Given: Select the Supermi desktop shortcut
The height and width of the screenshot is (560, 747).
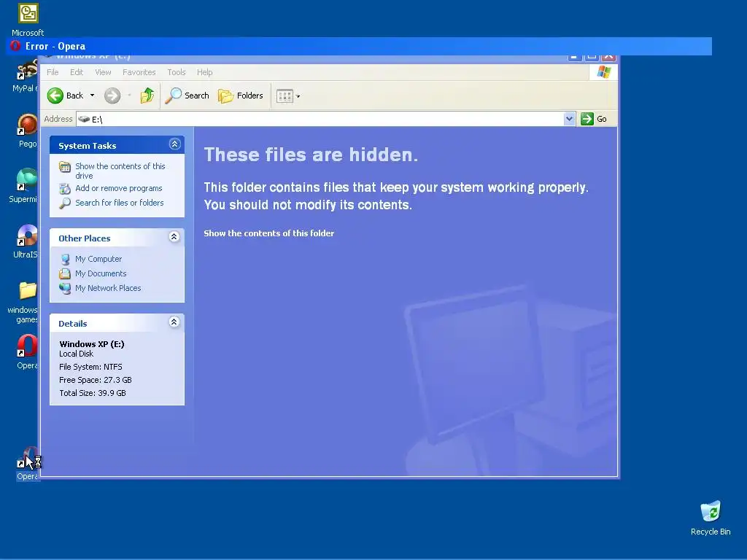Looking at the screenshot, I should coord(23,186).
